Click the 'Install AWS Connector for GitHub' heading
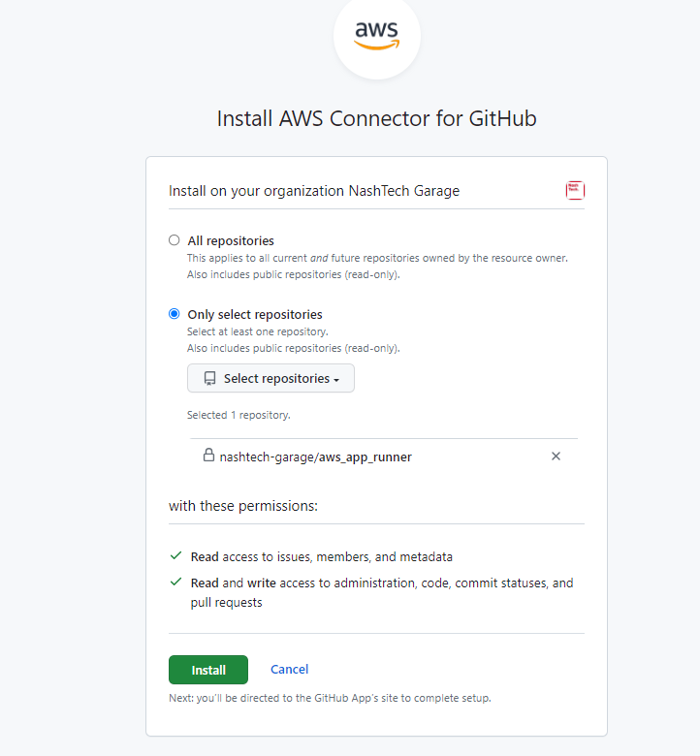Viewport: 700px width, 756px height. coord(376,119)
